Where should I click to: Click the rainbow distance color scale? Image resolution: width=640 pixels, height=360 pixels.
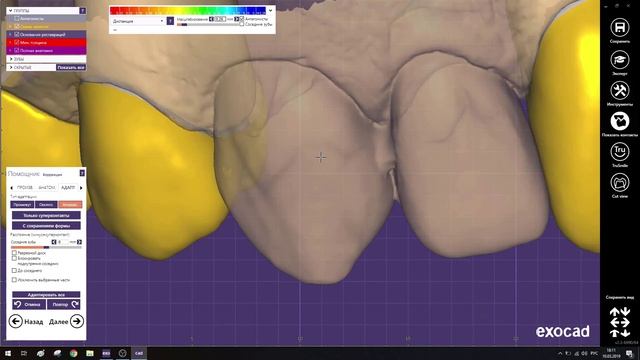click(188, 11)
